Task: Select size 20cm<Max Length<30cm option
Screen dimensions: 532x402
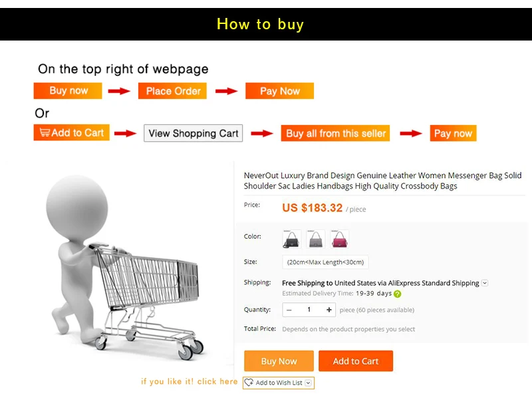Action: point(325,262)
